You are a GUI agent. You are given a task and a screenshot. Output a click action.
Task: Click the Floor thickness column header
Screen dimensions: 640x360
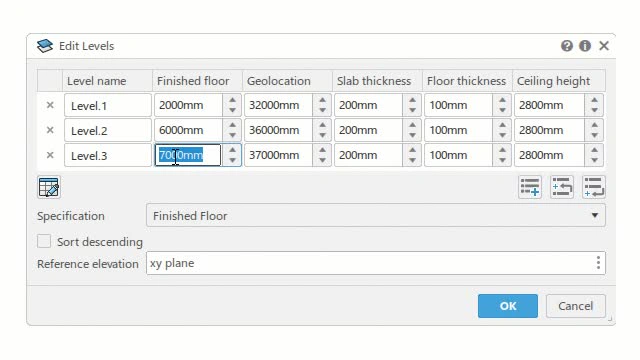click(x=467, y=81)
